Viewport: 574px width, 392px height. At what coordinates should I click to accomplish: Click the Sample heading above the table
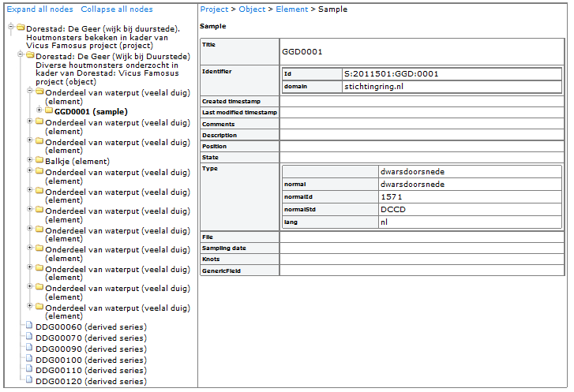pyautogui.click(x=212, y=26)
